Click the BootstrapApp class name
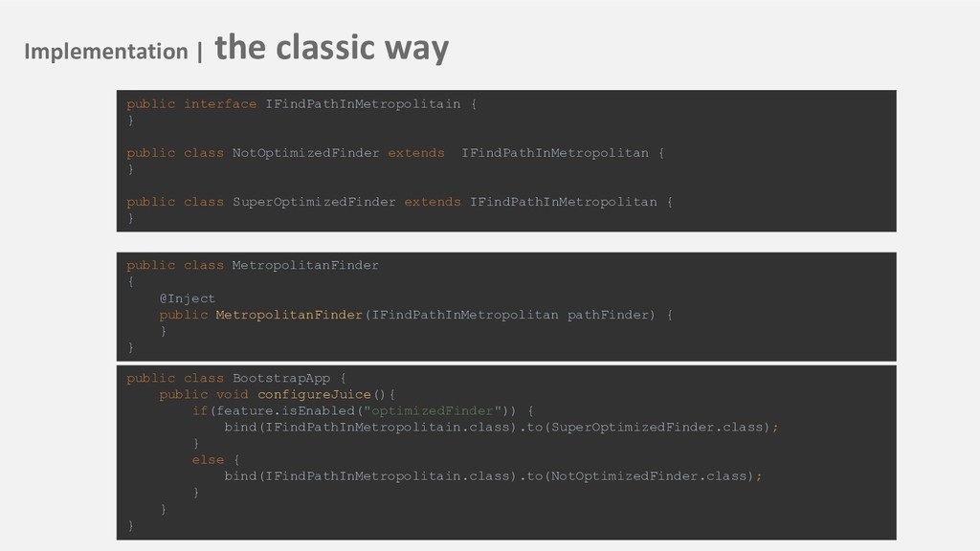 tap(281, 378)
